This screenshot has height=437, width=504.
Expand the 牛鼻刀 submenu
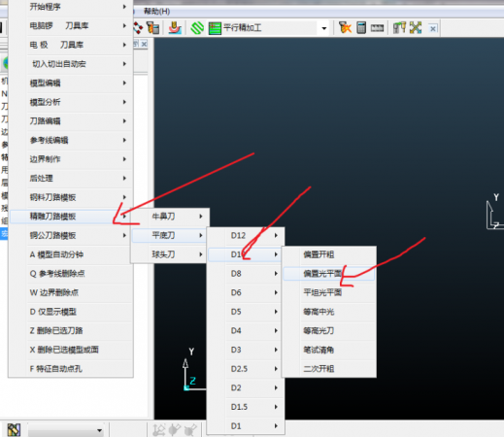coord(170,217)
